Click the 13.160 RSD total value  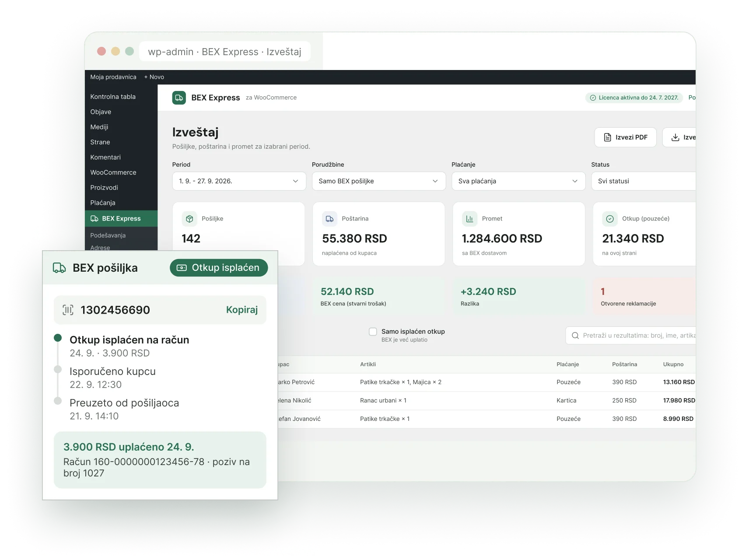point(679,382)
